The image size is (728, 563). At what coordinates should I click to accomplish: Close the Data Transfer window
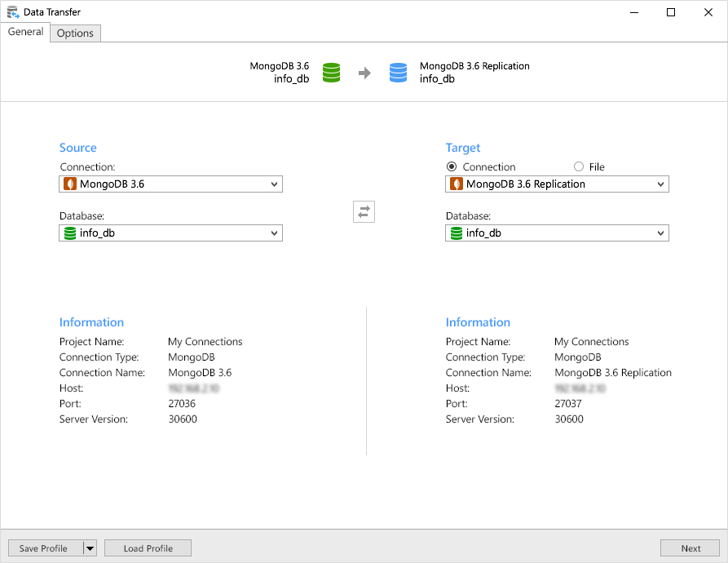click(708, 12)
